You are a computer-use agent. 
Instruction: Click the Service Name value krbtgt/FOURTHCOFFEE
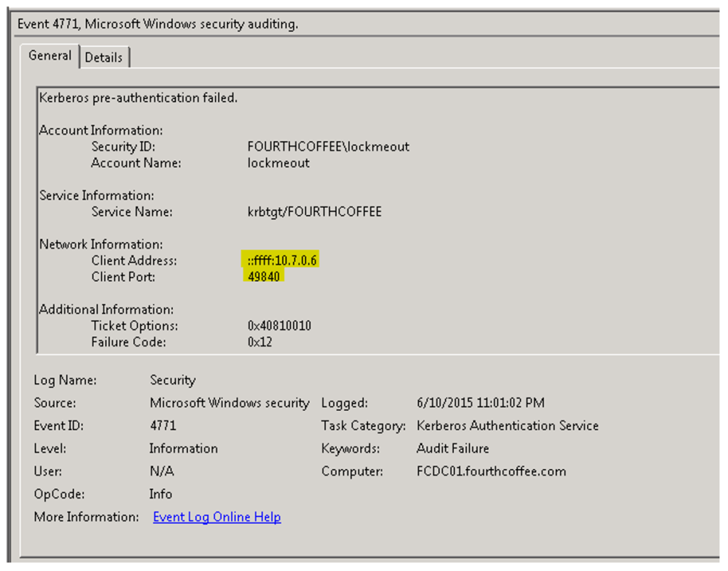pos(315,211)
